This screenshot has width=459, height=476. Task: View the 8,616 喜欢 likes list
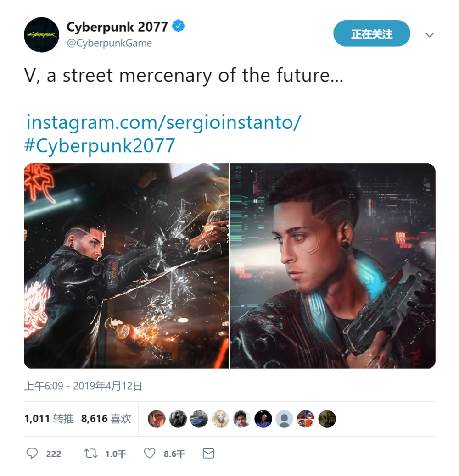[x=106, y=419]
